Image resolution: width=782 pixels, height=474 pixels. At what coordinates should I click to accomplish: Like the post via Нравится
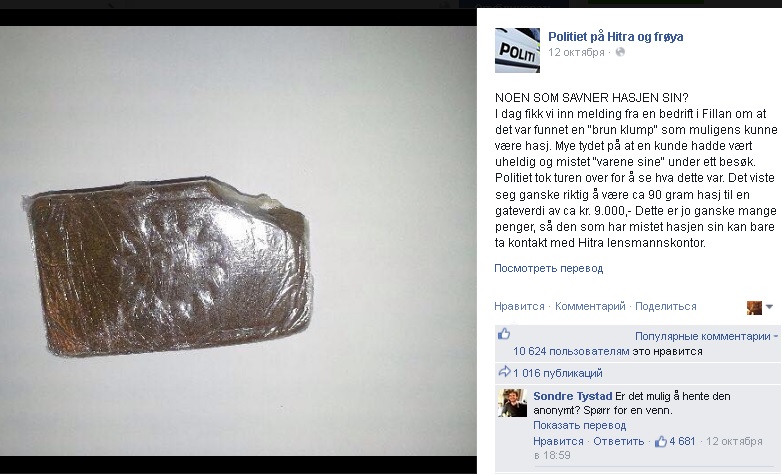point(519,306)
